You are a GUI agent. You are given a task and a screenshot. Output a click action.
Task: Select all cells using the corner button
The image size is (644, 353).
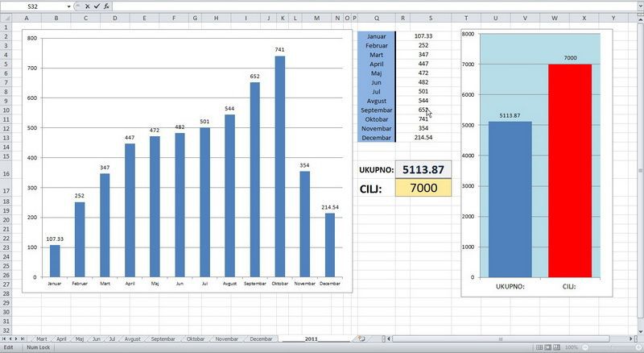[6, 18]
